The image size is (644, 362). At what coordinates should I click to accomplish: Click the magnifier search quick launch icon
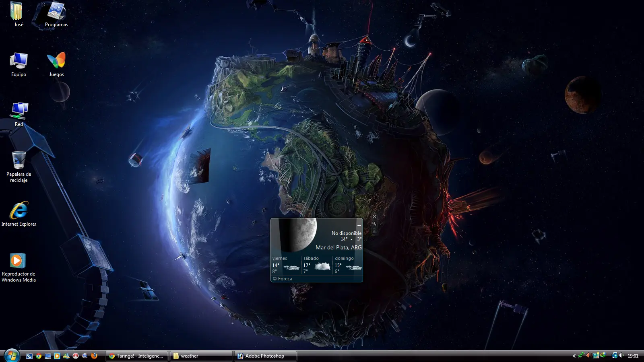point(85,356)
